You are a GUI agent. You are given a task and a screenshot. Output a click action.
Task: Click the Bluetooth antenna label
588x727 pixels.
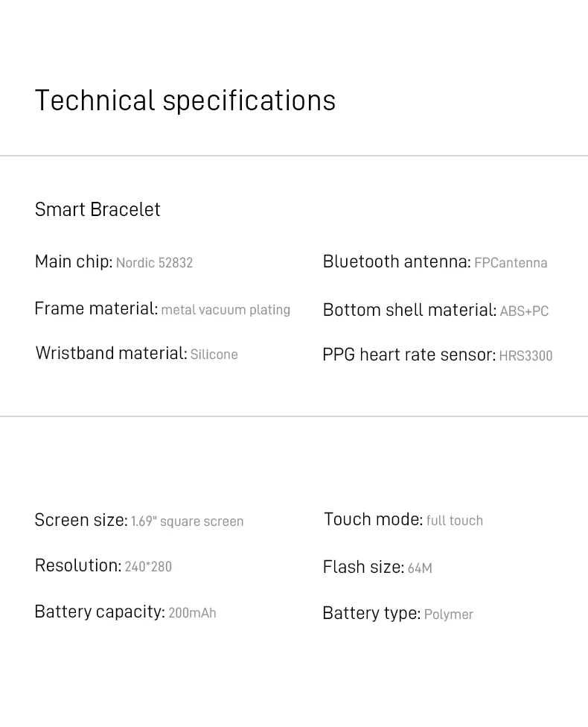pyautogui.click(x=396, y=261)
